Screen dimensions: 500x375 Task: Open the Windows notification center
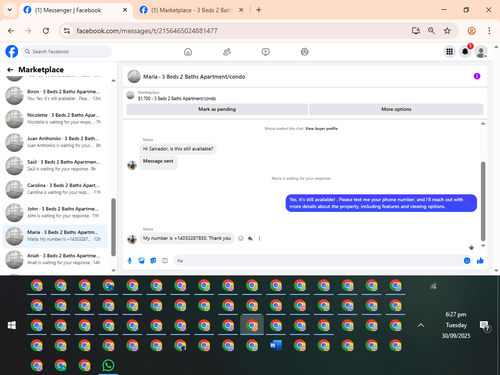(x=485, y=326)
